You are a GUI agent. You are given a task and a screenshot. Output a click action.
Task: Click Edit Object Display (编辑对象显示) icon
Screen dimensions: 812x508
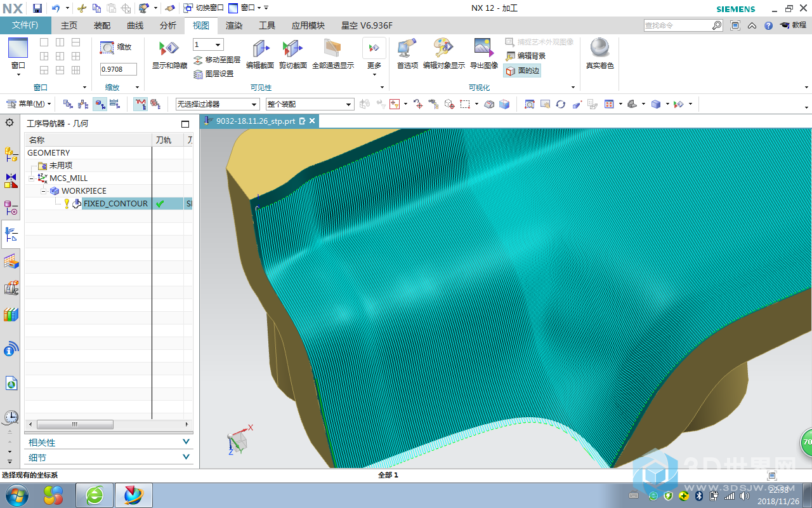pos(443,48)
